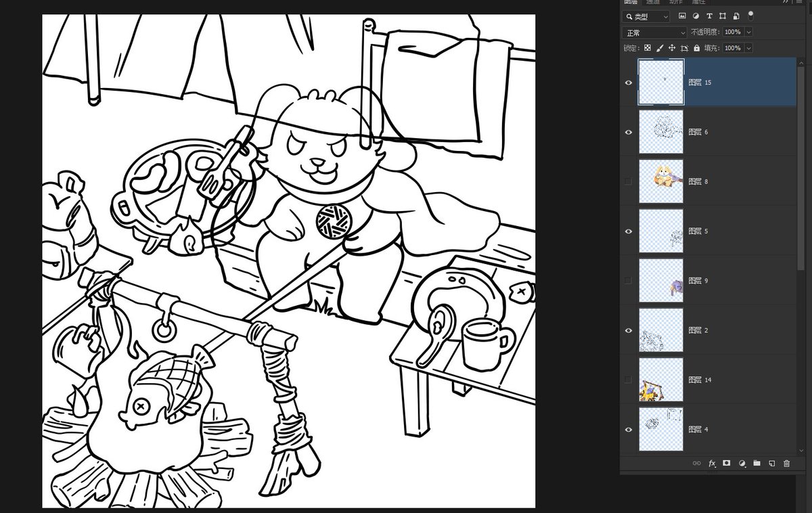Screen dimensions: 812x513
Task: Switch to the 图层 tab
Action: (x=631, y=3)
